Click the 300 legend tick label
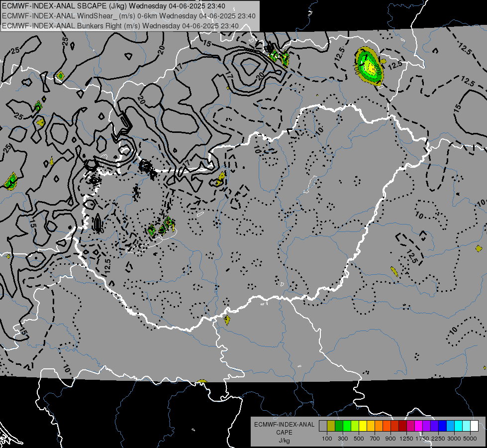The height and width of the screenshot is (448, 487). (343, 439)
